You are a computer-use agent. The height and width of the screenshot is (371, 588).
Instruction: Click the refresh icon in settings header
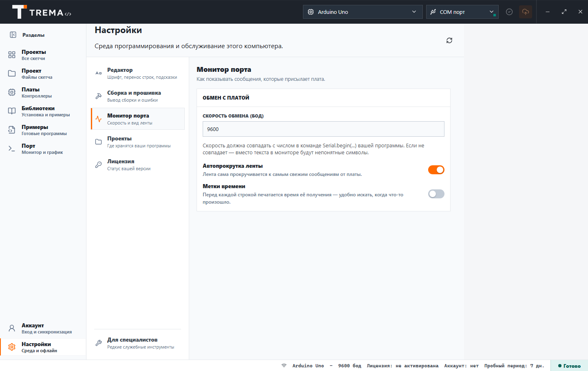pyautogui.click(x=449, y=40)
